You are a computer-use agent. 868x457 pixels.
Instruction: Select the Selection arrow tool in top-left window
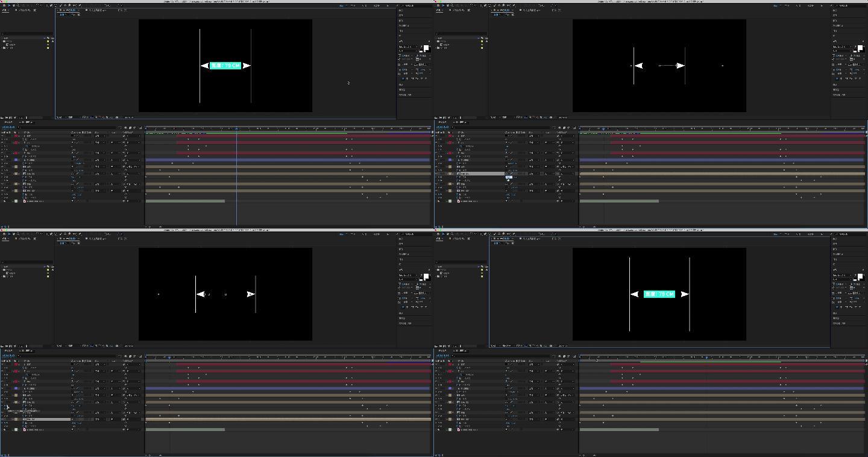(x=8, y=5)
